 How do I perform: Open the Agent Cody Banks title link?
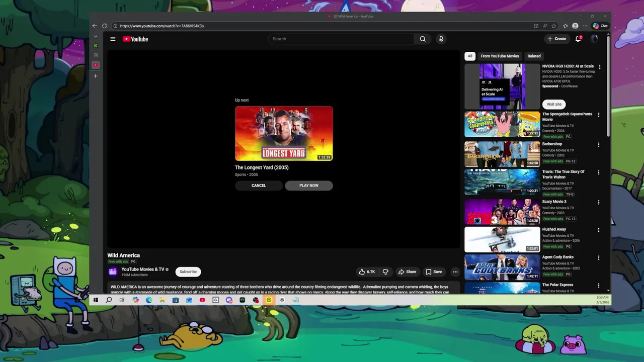click(x=558, y=257)
